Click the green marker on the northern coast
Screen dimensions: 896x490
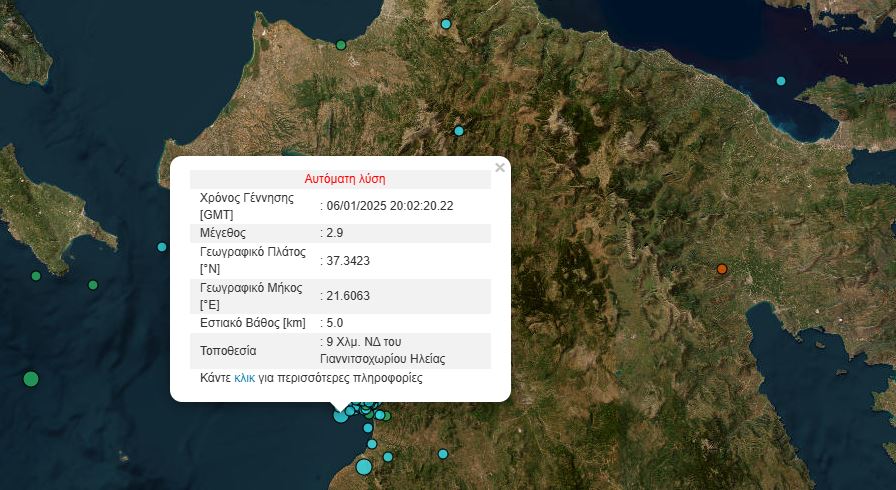pos(341,45)
